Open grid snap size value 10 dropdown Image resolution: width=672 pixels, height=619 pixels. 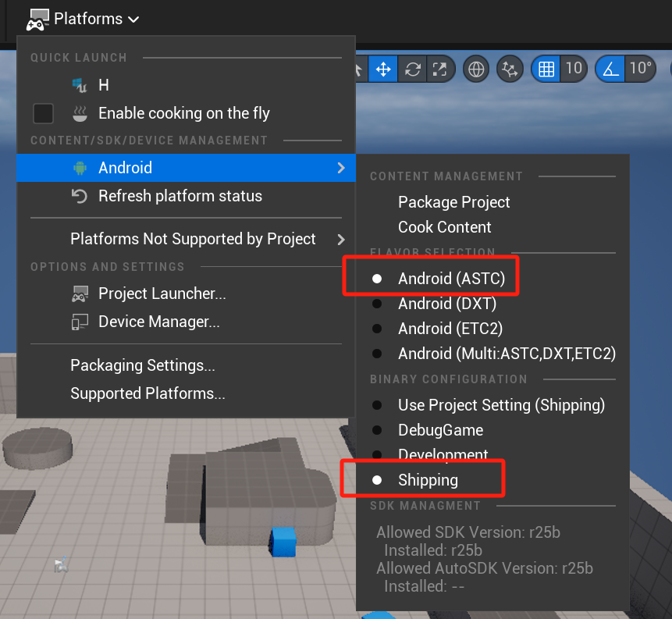[574, 69]
